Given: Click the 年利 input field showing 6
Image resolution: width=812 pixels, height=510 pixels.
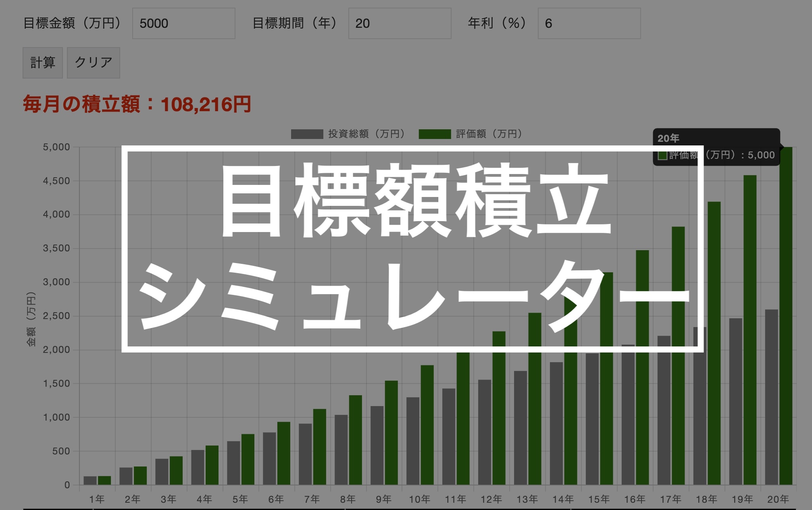Looking at the screenshot, I should [x=589, y=23].
